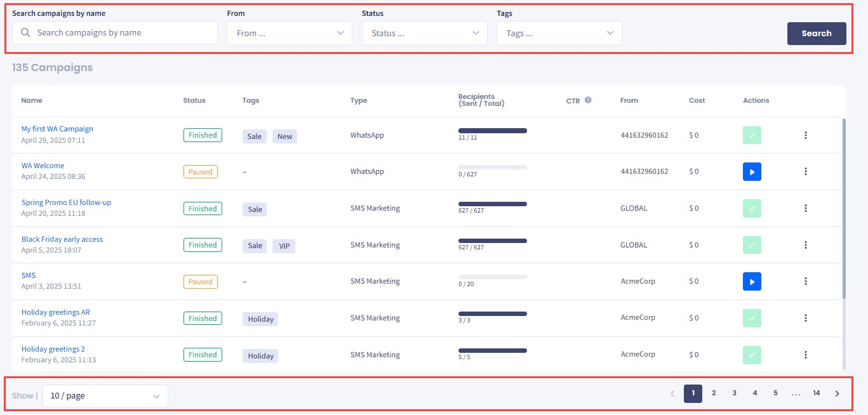Screen dimensions: 868x415
Task: Jump to the last page, 14
Action: [817, 393]
